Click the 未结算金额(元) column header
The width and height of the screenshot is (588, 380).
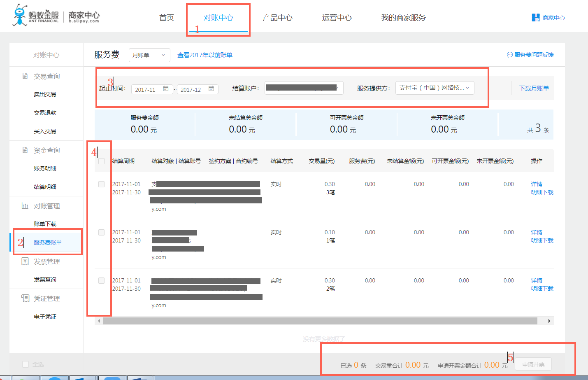405,161
